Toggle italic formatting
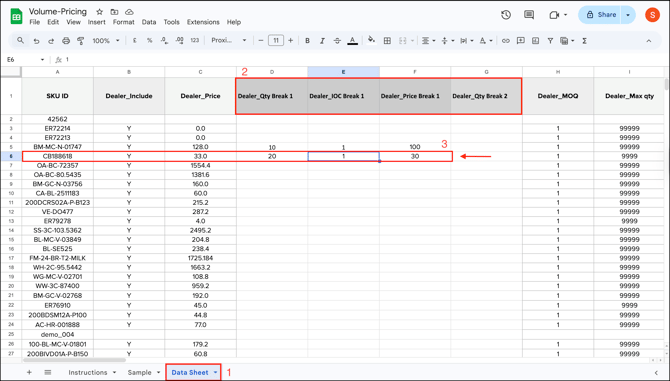 click(x=322, y=41)
